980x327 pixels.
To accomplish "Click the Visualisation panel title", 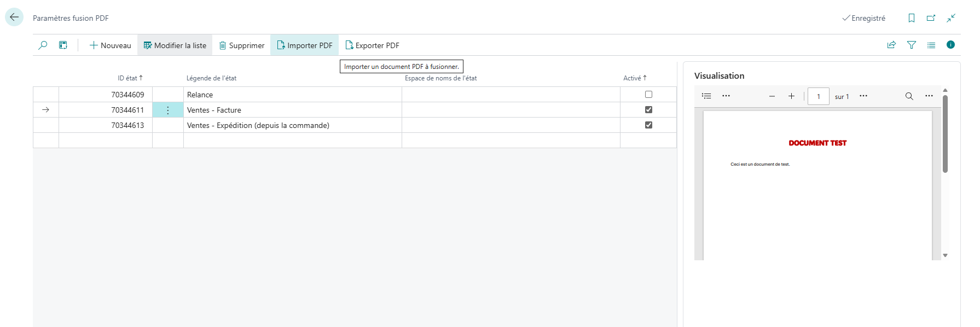I will 719,76.
